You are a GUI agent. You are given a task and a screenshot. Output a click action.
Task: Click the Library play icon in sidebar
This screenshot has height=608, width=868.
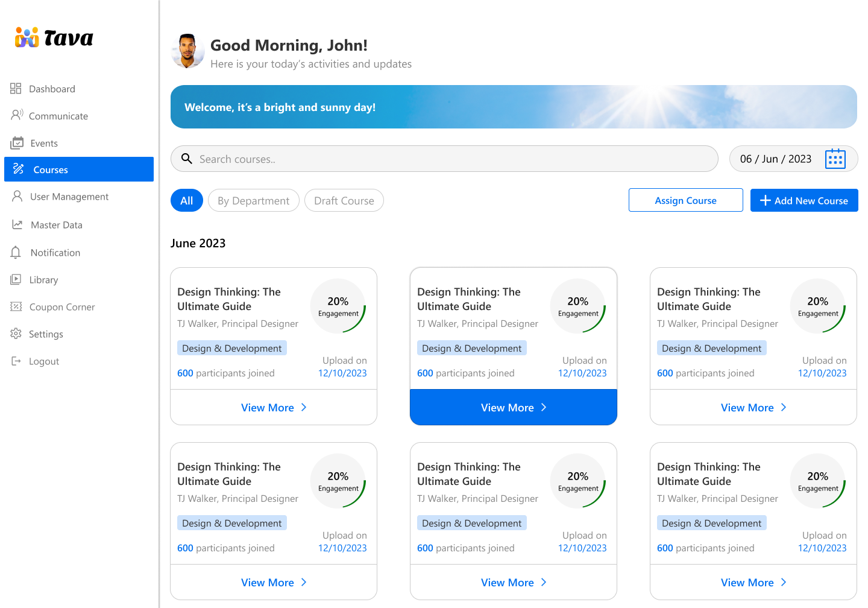click(16, 280)
